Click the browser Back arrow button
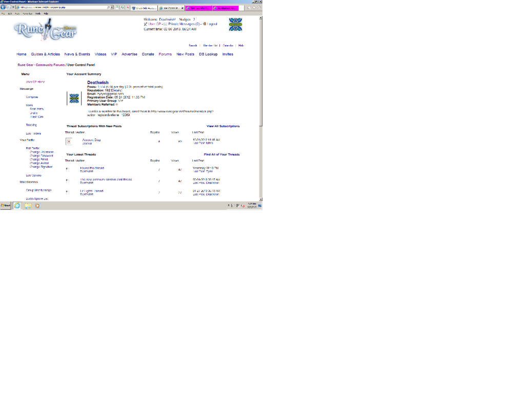The image size is (525, 420). (x=3, y=8)
